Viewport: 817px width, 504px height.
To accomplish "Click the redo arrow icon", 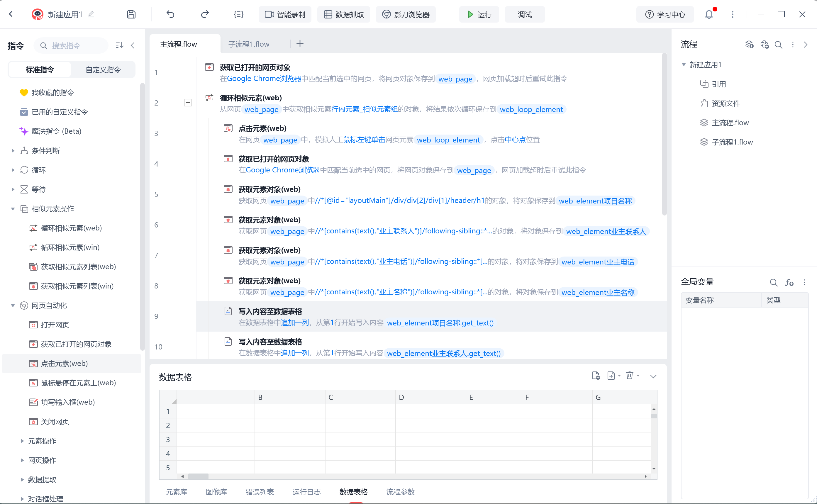I will click(205, 14).
